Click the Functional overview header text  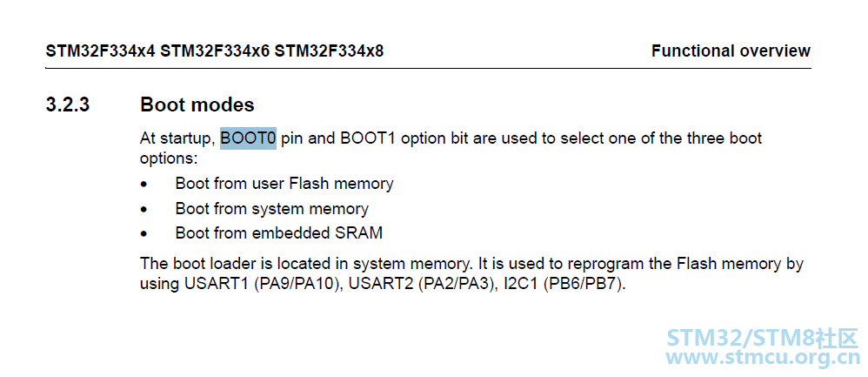[731, 51]
